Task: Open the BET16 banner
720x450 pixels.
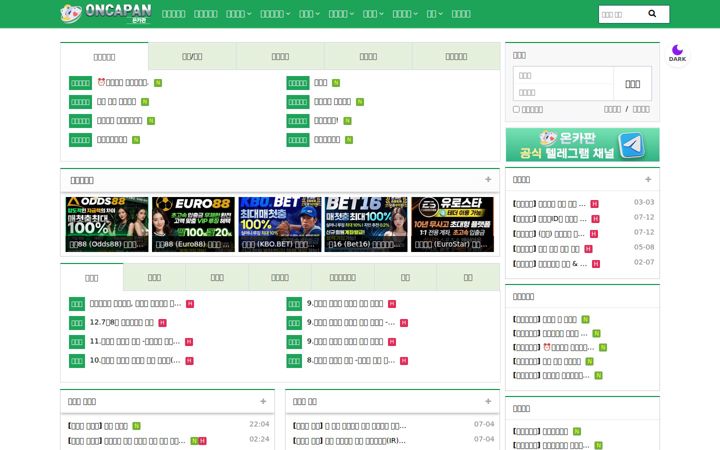Action: click(x=366, y=225)
